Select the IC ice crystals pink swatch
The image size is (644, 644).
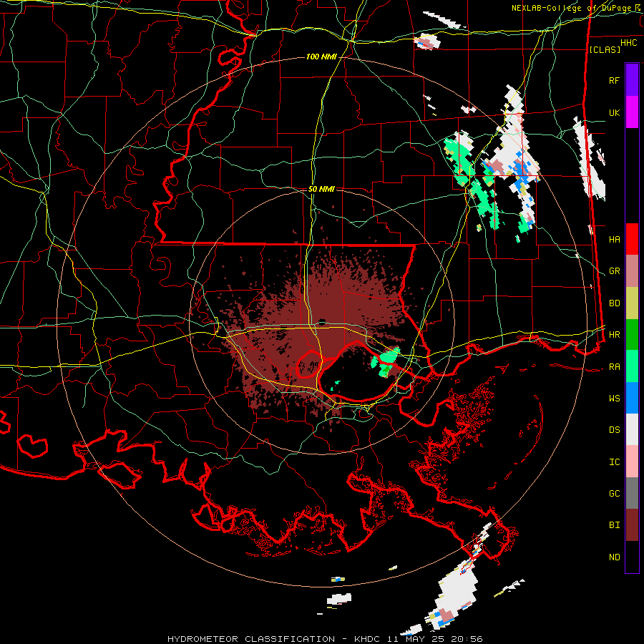(632, 462)
